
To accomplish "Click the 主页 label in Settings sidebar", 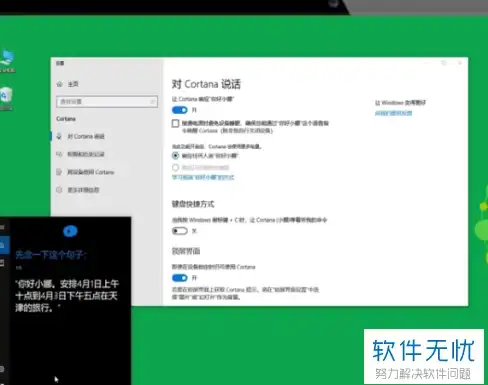I will pos(73,84).
